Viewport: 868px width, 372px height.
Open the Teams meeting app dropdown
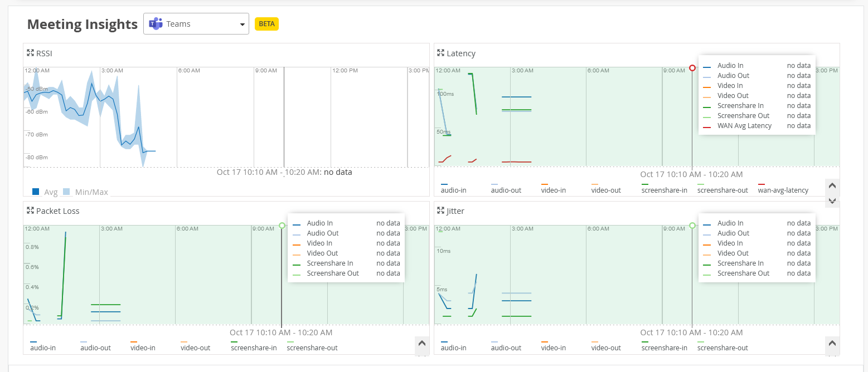pos(196,24)
